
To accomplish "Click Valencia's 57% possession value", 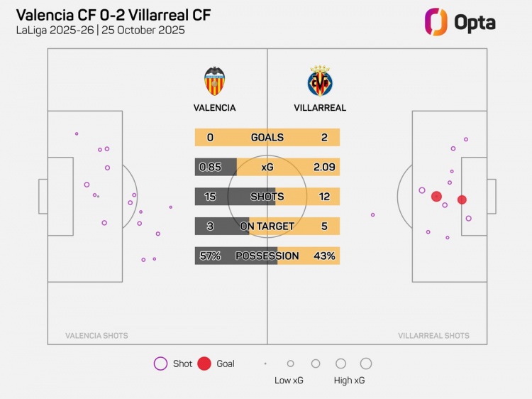I will pyautogui.click(x=210, y=256).
